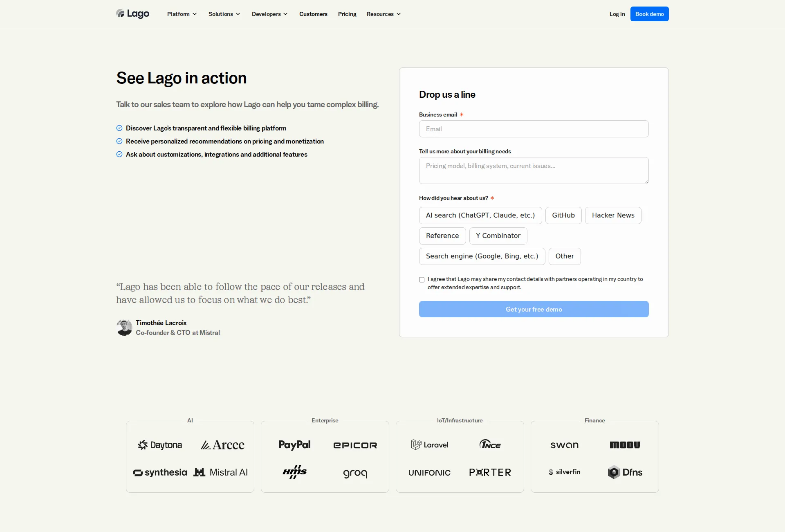Click the Laravel logo under IoT/Infrastructure
Image resolution: width=785 pixels, height=532 pixels.
pos(430,445)
